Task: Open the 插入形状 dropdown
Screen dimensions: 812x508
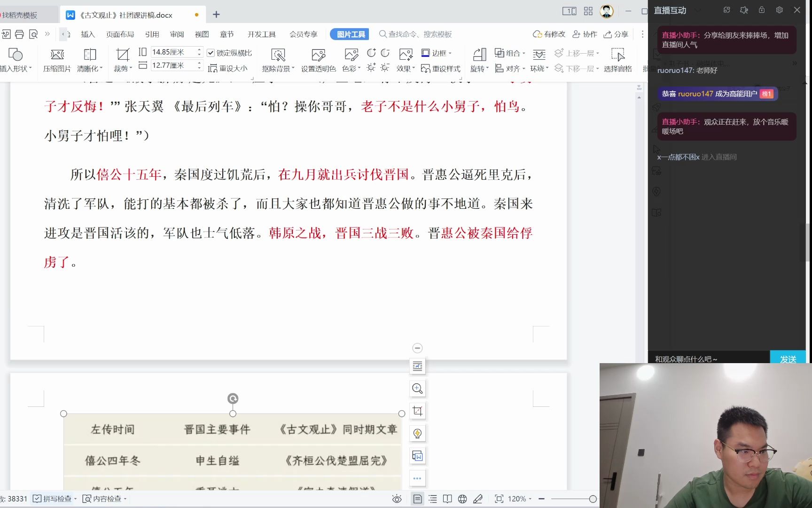Action: pyautogui.click(x=16, y=69)
